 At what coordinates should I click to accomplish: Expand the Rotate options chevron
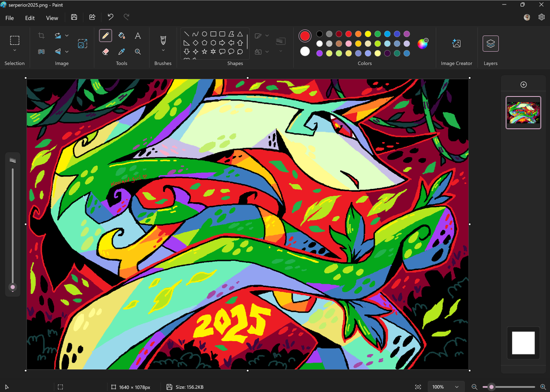click(67, 35)
